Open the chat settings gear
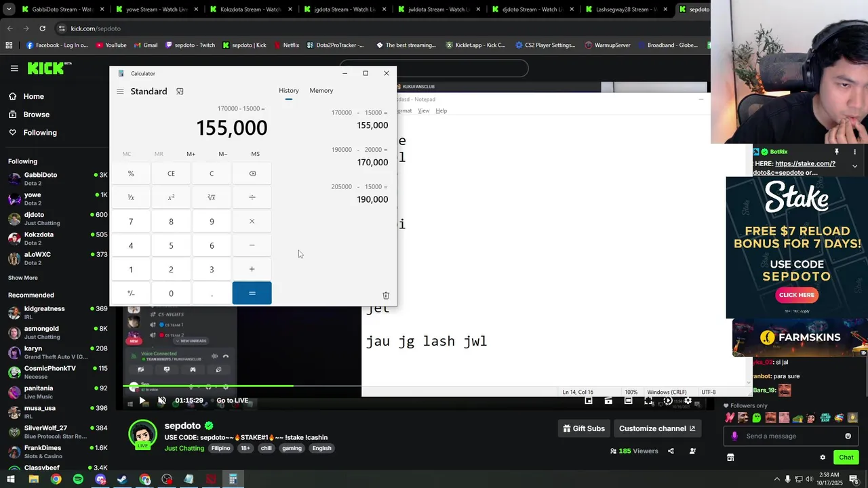Viewport: 868px width, 488px height. (823, 457)
